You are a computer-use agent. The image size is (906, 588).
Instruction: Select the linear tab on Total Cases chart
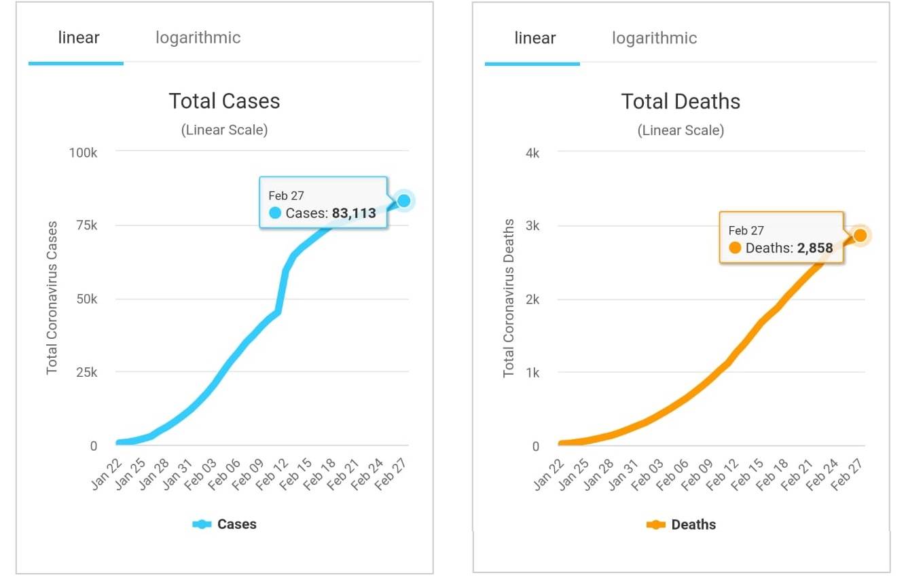(79, 38)
